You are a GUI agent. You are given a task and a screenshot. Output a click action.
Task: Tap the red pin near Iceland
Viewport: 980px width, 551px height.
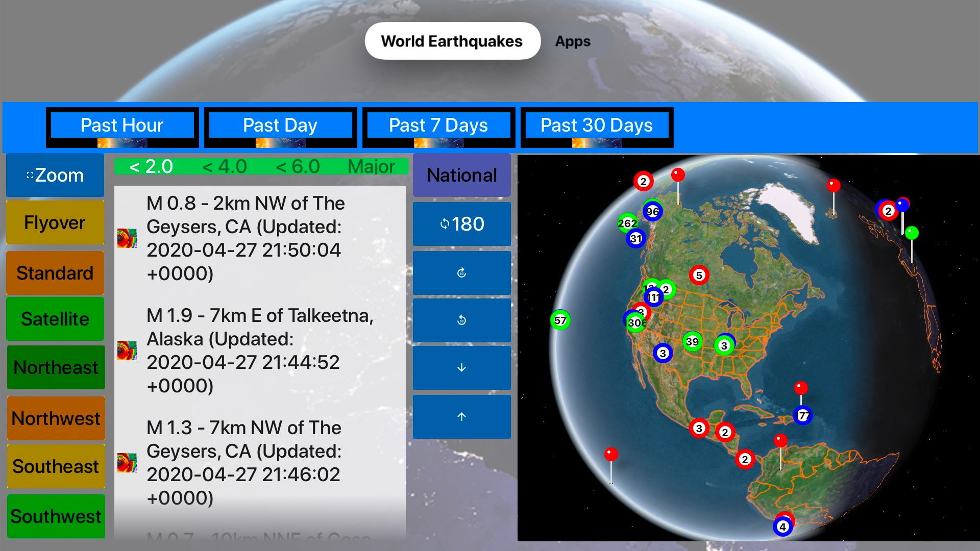[x=834, y=185]
